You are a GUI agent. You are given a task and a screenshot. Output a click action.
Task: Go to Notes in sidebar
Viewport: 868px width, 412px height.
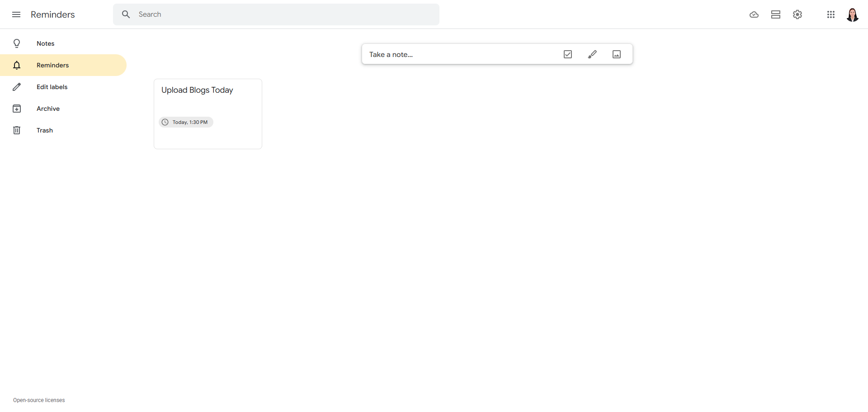pyautogui.click(x=63, y=43)
